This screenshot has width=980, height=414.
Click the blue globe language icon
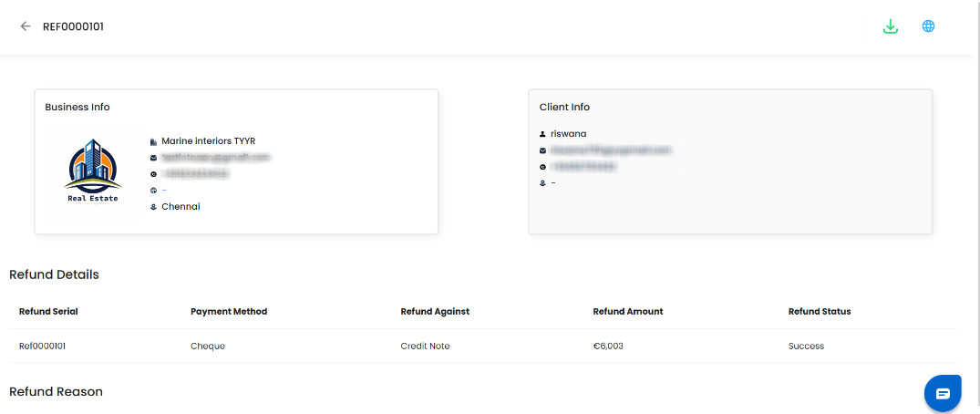[x=928, y=26]
